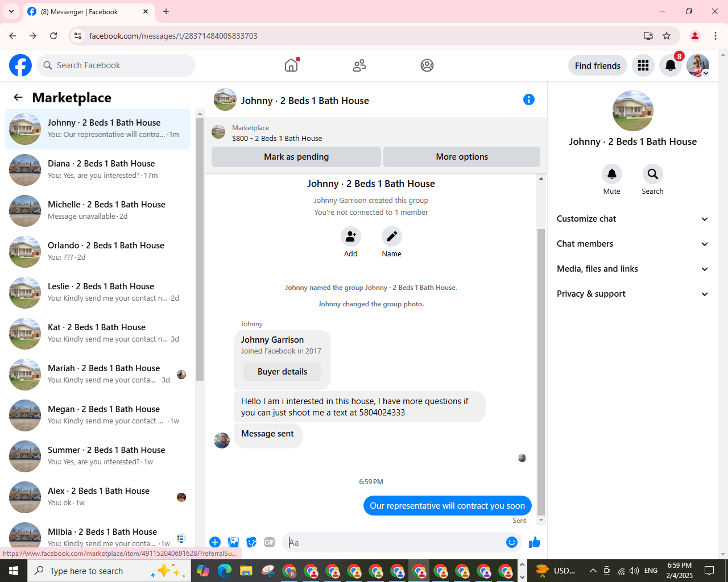This screenshot has height=582, width=728.
Task: Open the notifications bell with 8 badge
Action: [671, 65]
